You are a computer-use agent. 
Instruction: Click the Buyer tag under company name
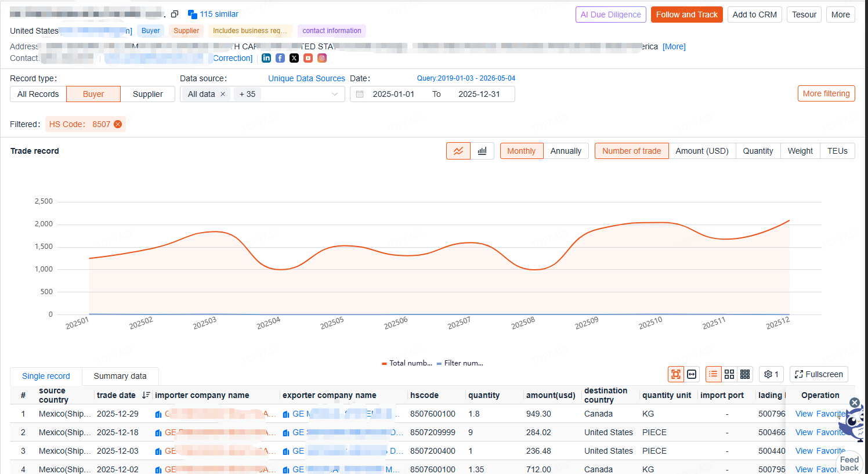[151, 31]
